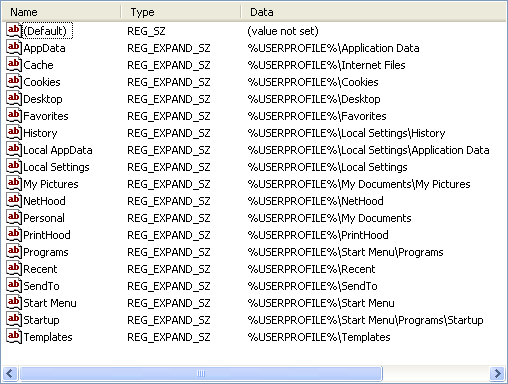The width and height of the screenshot is (508, 384).
Task: Select the AppData value name
Action: [x=44, y=48]
